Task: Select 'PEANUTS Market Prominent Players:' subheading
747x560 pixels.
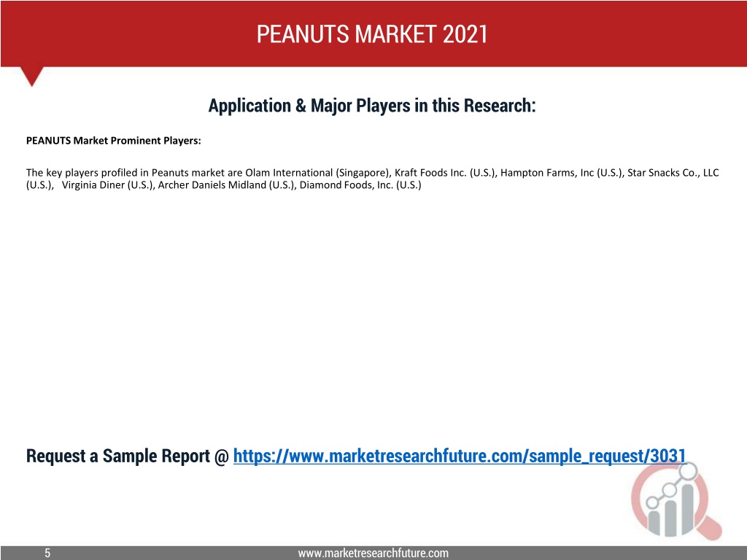Action: point(113,141)
